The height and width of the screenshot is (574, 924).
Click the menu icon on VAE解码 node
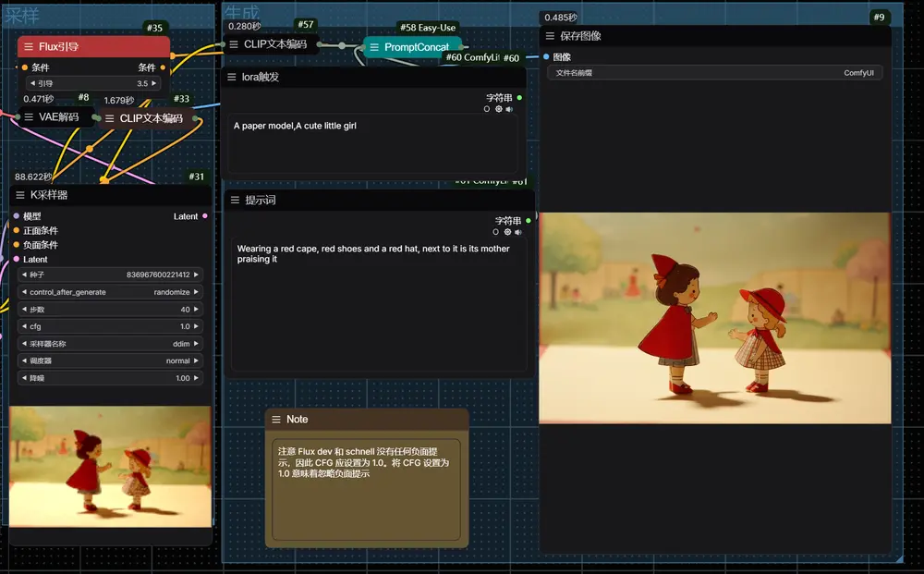(x=29, y=117)
